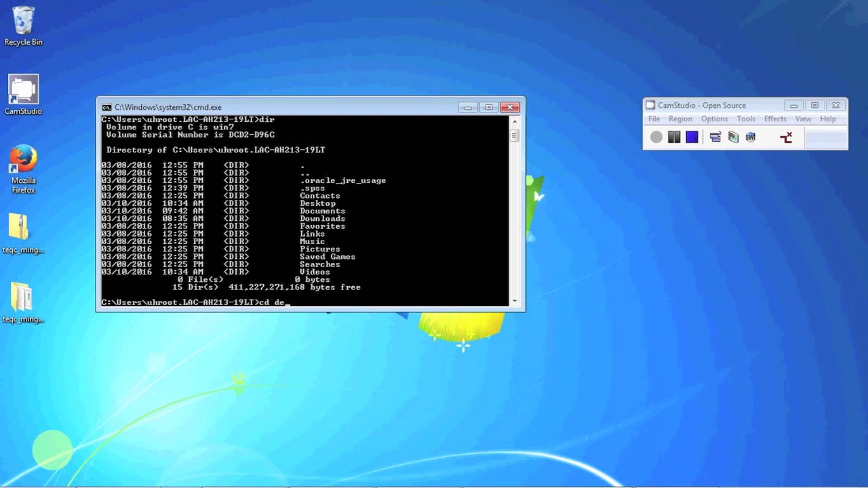The height and width of the screenshot is (488, 868).
Task: Maximize the cmd.exe window
Action: click(488, 107)
